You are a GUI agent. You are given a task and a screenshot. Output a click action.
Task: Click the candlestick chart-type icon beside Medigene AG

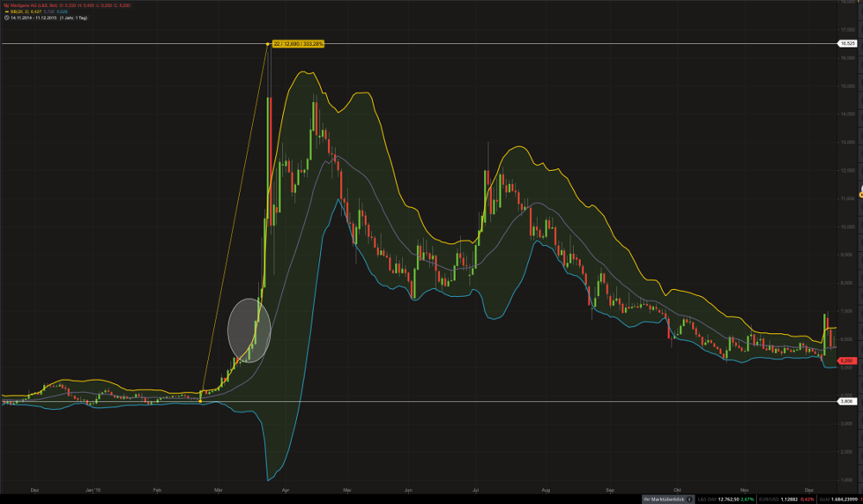tap(6, 5)
